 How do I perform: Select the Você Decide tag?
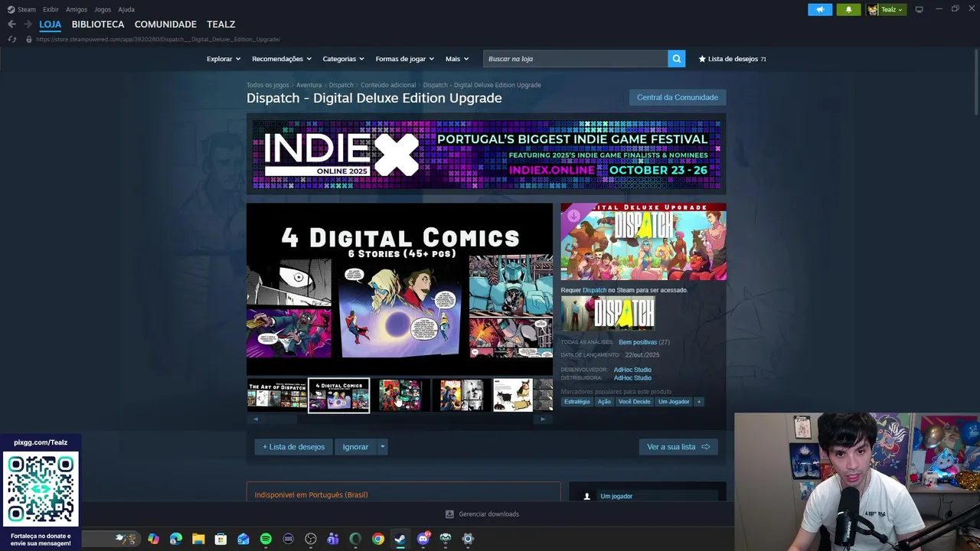tap(634, 402)
